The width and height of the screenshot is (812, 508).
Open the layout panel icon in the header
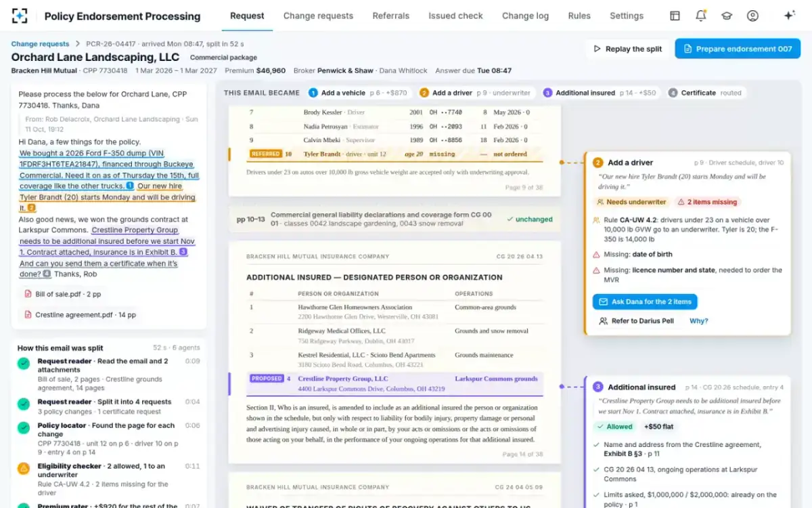pos(675,16)
